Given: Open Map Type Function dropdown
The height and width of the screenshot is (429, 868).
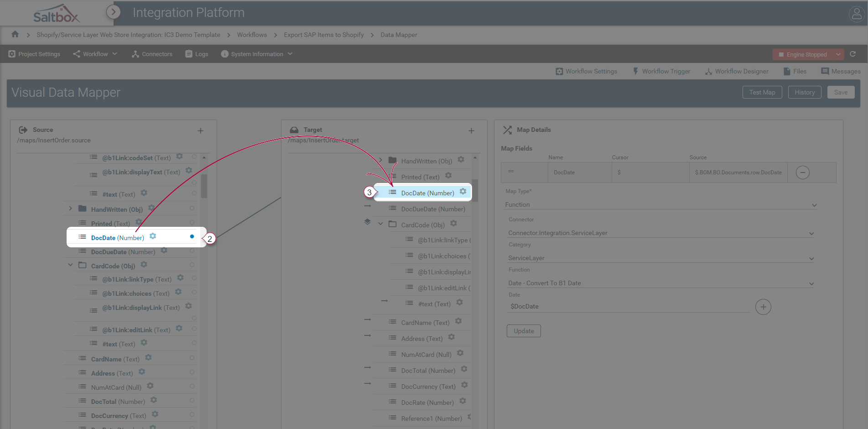Looking at the screenshot, I should (661, 205).
